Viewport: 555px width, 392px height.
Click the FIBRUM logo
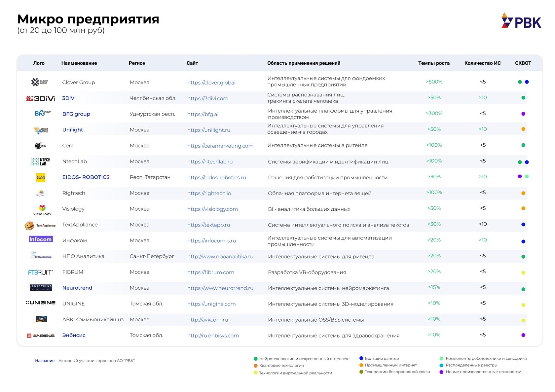[41, 272]
